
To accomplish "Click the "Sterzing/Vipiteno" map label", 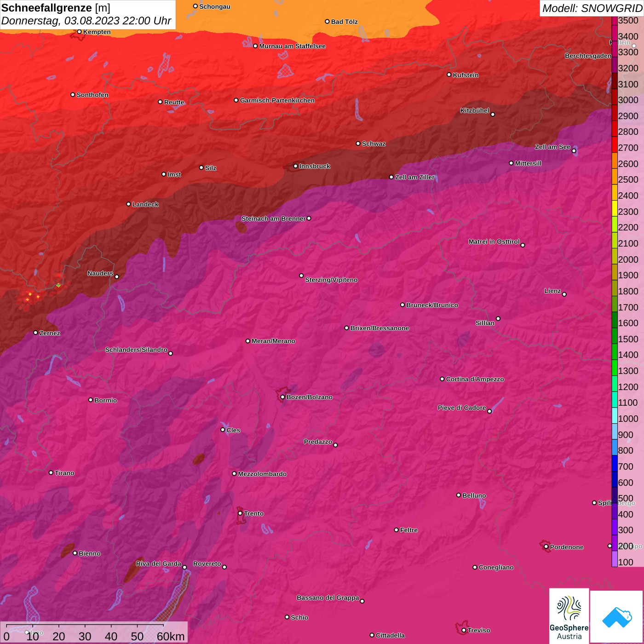I will 331,280.
